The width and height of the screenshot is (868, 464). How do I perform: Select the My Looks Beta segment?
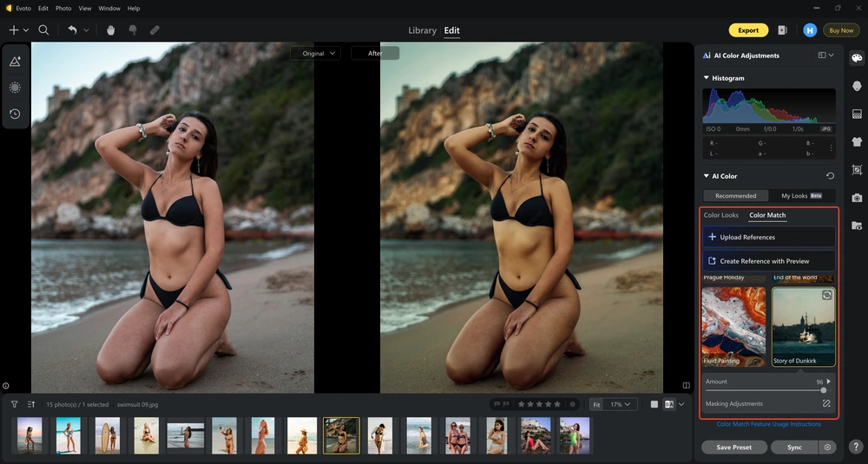click(x=801, y=196)
